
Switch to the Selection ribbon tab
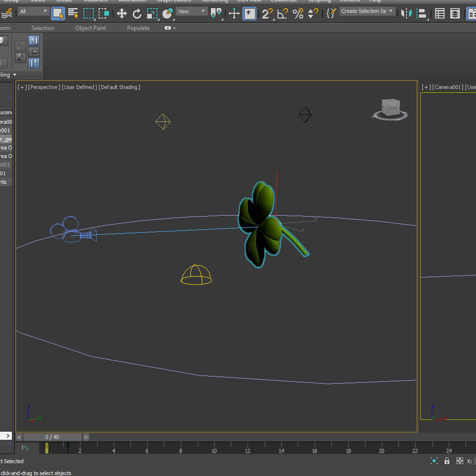tap(42, 28)
